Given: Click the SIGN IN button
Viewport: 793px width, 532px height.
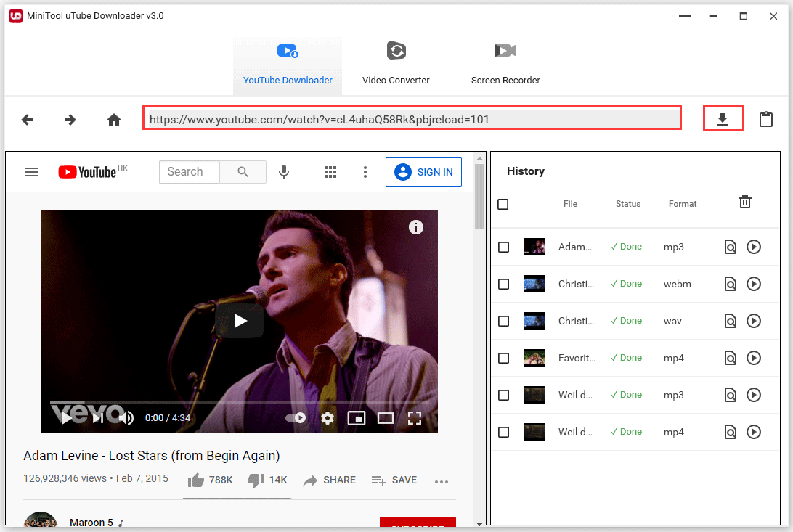Looking at the screenshot, I should [423, 172].
